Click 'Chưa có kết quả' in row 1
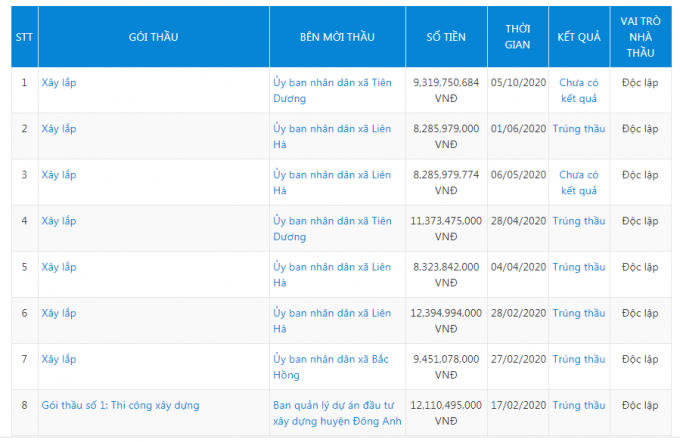This screenshot has height=442, width=680. click(x=578, y=90)
